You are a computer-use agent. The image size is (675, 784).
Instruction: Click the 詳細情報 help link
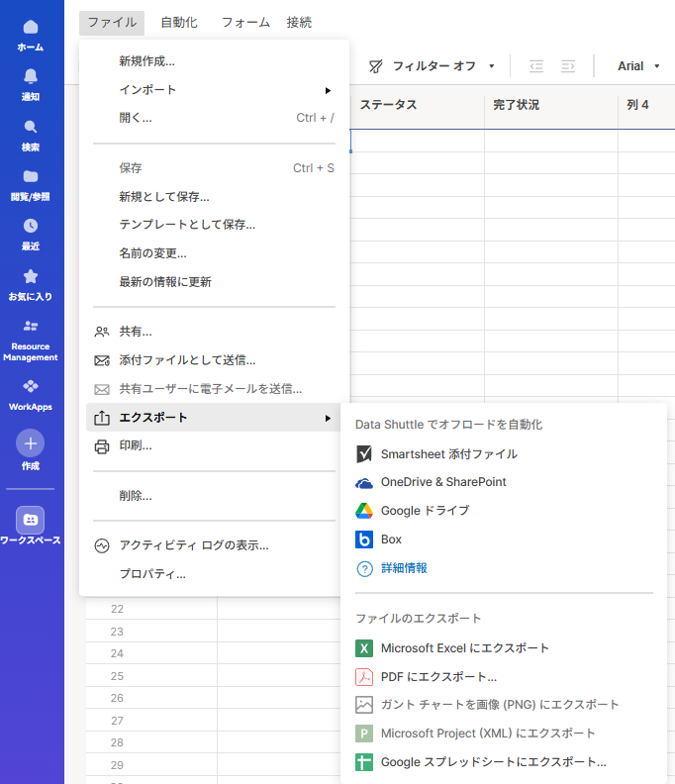[404, 568]
